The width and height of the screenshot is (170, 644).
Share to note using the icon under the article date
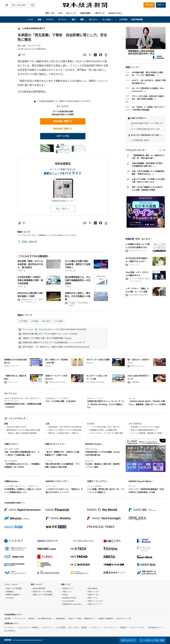[90, 55]
